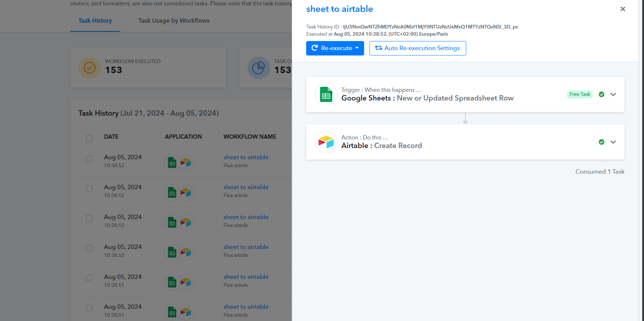Screen dimensions: 644x321
Task: Click the Airtable icon in the first task row
Action: tap(186, 163)
